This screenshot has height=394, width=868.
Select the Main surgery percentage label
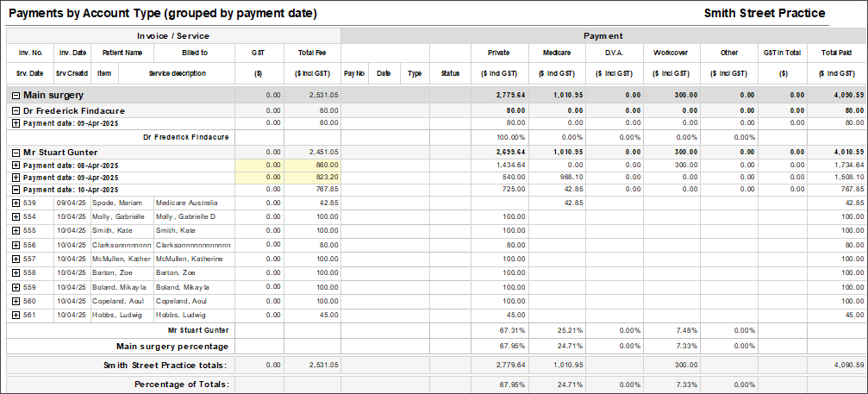click(172, 347)
